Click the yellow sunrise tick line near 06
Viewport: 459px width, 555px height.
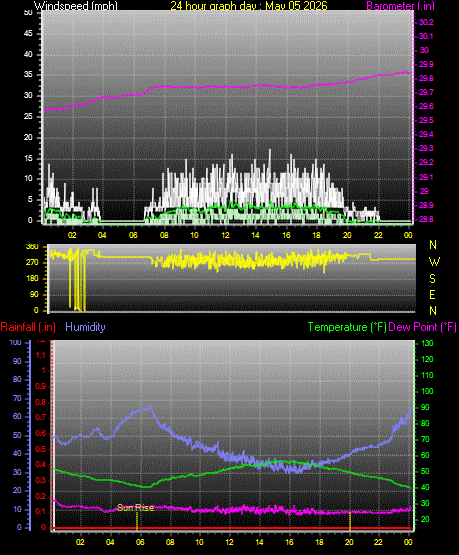pos(137,521)
